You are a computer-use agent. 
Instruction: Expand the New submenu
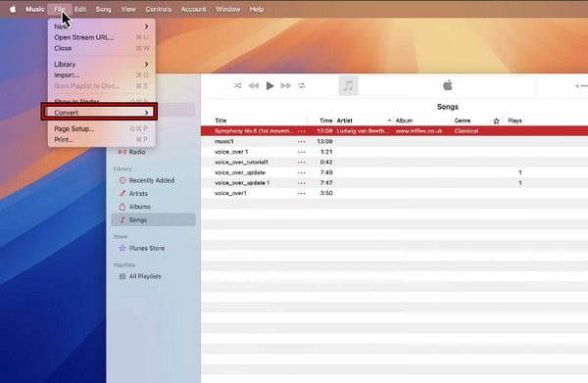pyautogui.click(x=102, y=26)
